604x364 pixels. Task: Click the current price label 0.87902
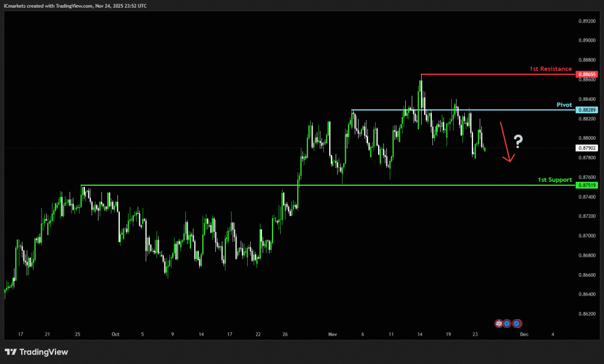click(x=587, y=148)
